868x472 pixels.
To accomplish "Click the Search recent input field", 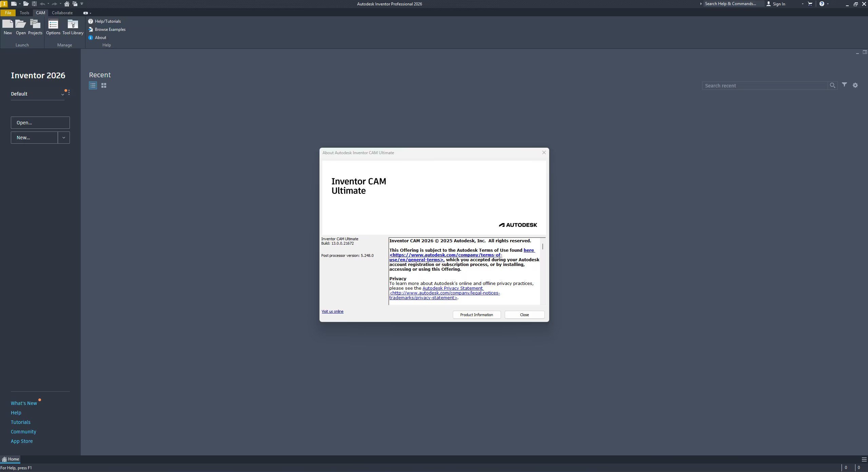I will (x=765, y=85).
